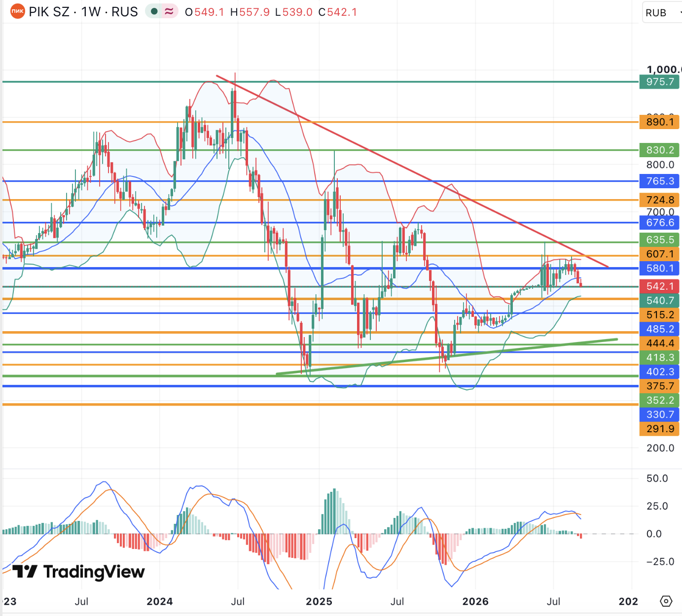The height and width of the screenshot is (616, 682).
Task: Select the 352.2 green price label
Action: click(659, 400)
